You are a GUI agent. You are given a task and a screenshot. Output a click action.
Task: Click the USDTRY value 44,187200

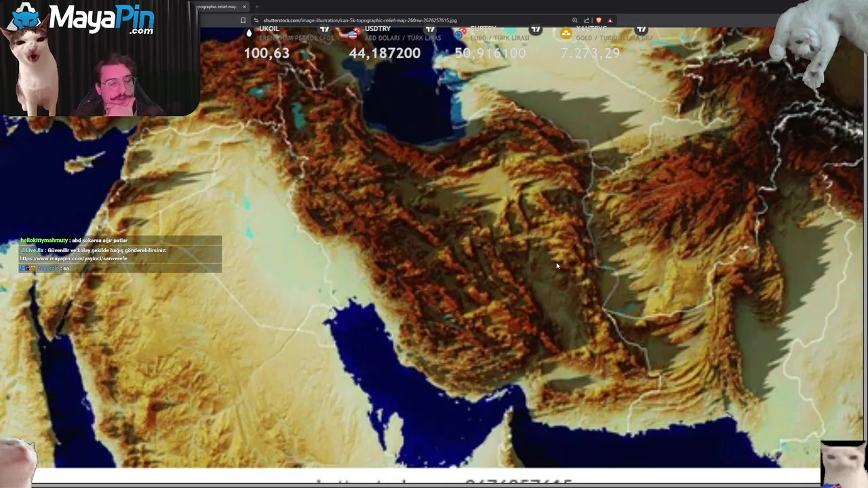384,53
